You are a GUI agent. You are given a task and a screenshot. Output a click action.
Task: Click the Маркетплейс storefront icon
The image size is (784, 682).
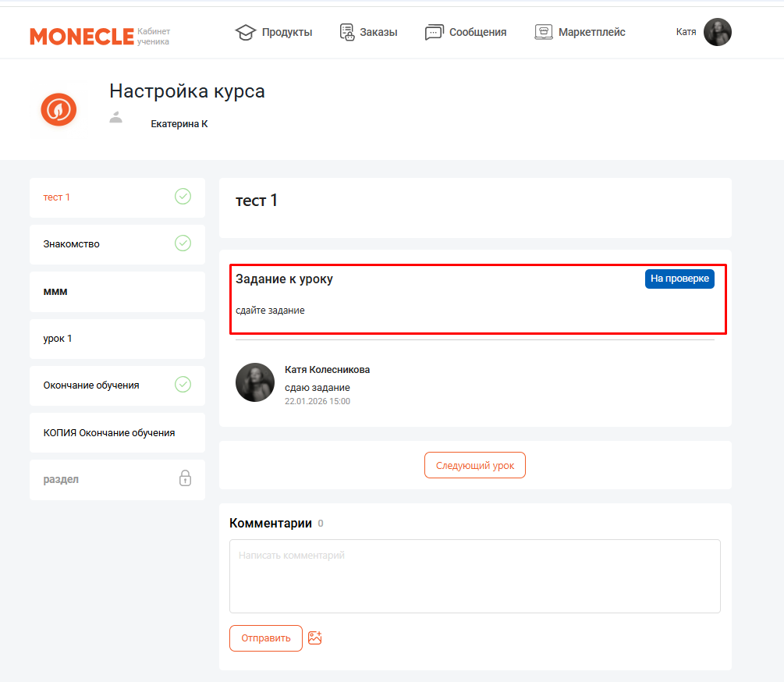coord(544,32)
